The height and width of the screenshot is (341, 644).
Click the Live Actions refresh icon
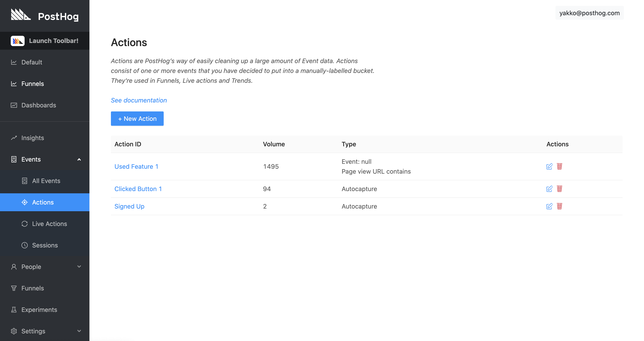click(25, 224)
